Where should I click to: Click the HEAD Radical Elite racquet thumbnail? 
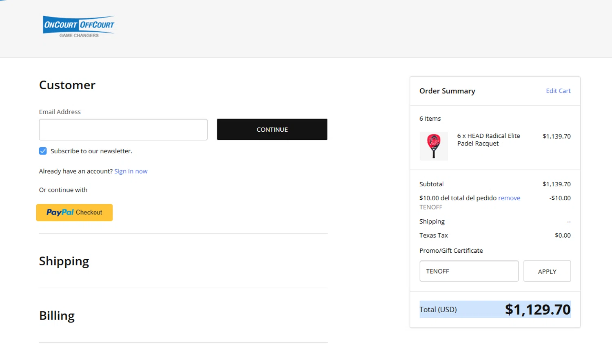[434, 146]
